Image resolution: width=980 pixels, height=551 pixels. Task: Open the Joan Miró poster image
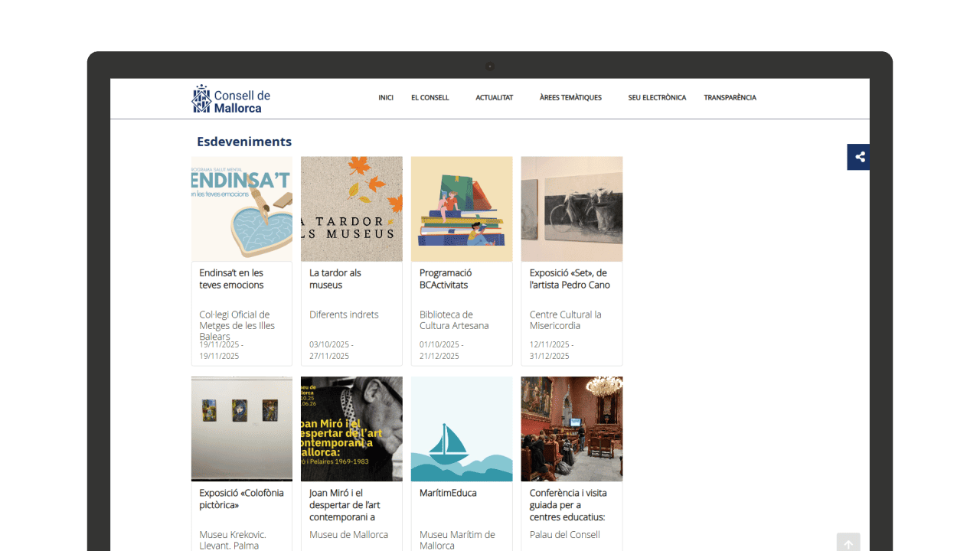pos(351,429)
